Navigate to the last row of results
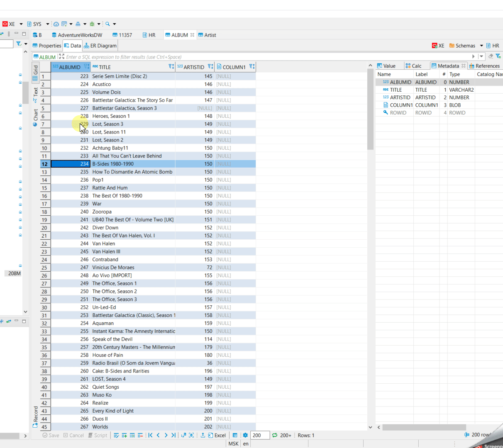This screenshot has height=448, width=503. pos(173,435)
